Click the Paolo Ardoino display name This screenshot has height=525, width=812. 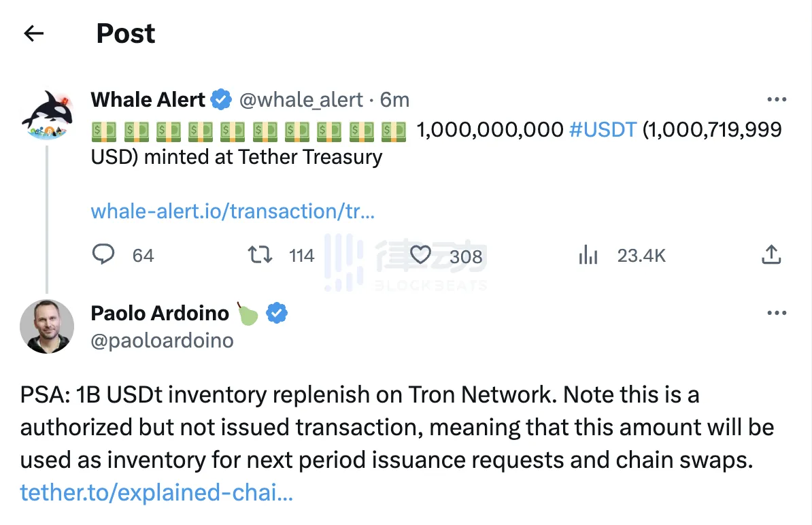point(160,314)
